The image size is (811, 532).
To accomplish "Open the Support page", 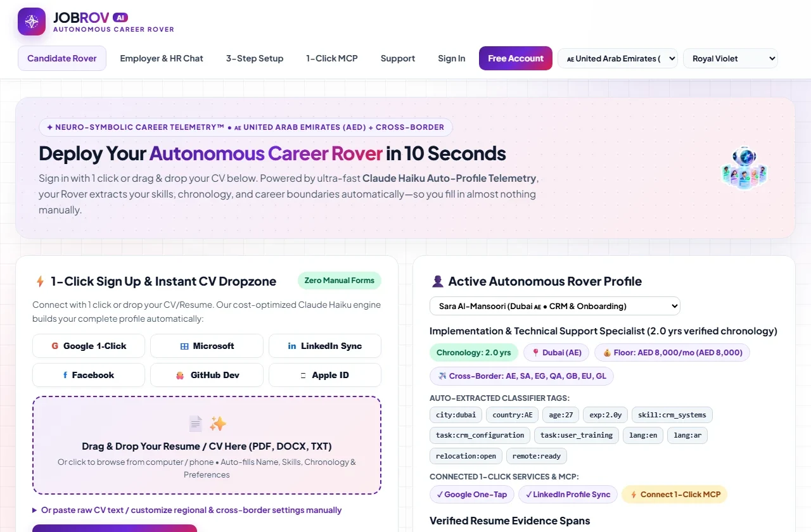I will tap(398, 58).
